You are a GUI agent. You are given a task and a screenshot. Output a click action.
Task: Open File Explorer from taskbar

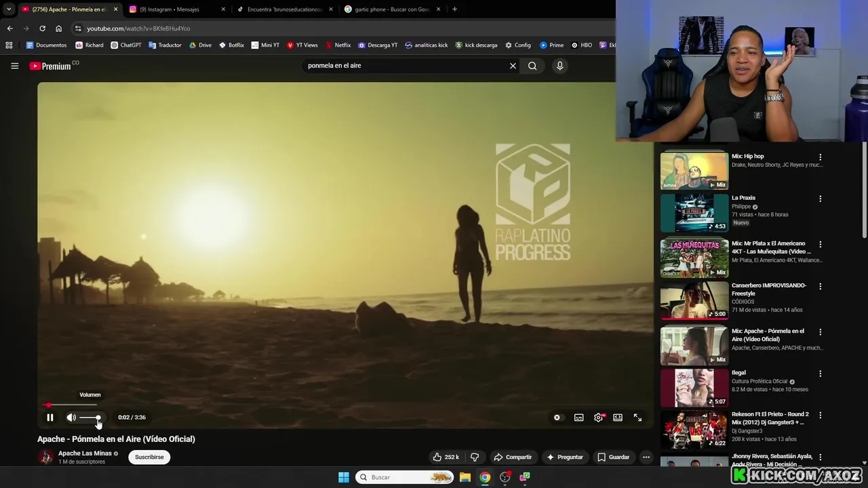click(x=465, y=477)
